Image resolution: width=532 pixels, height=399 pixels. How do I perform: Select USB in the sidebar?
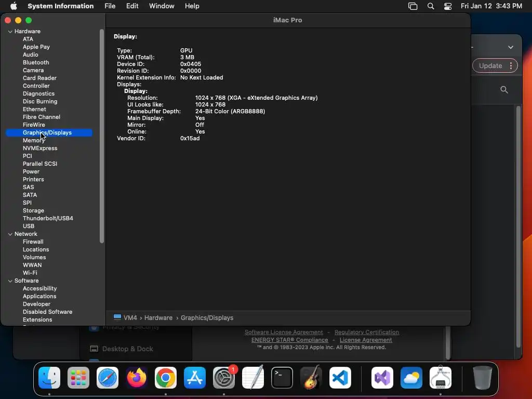click(29, 226)
